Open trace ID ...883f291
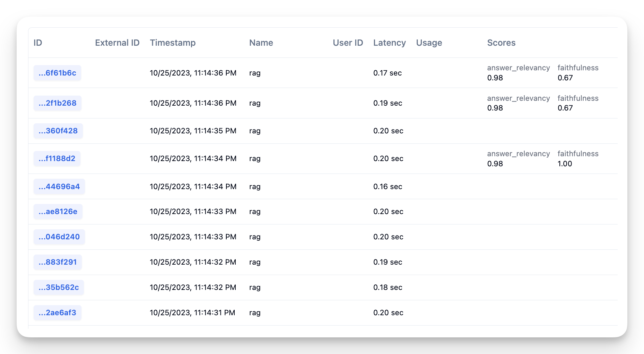The width and height of the screenshot is (644, 354). click(x=58, y=262)
